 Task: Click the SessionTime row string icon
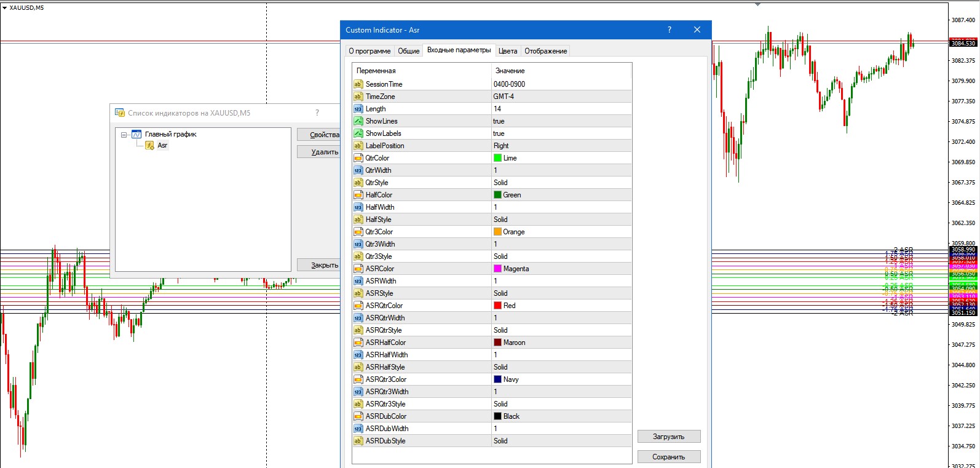(358, 84)
